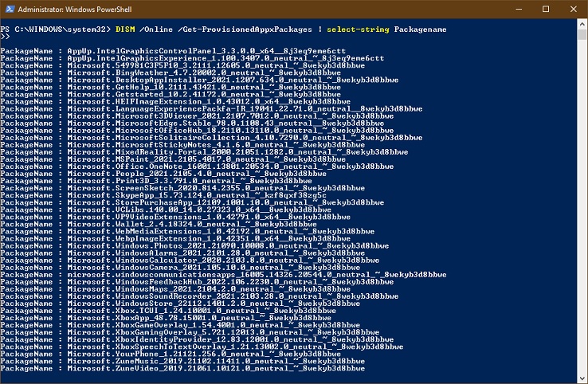Click the /Get-ProvisionedAppxPackages argument
Screen dimensions: 588x384
245,29
